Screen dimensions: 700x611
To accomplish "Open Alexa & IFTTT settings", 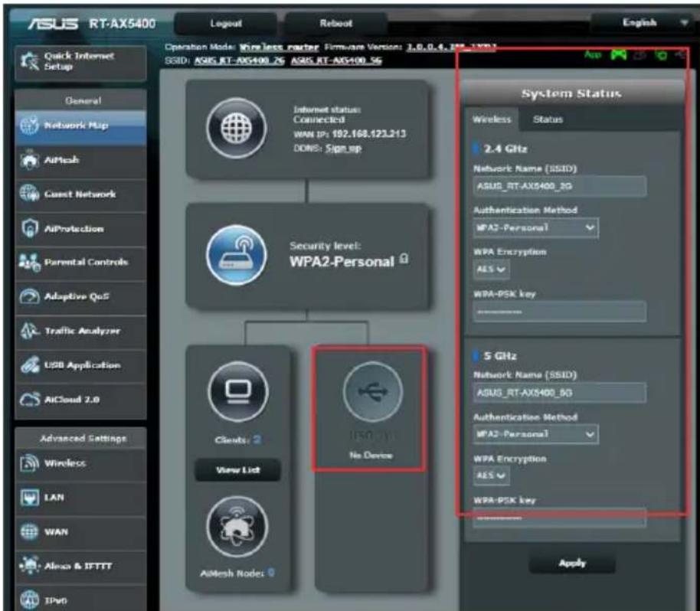I will coord(80,567).
